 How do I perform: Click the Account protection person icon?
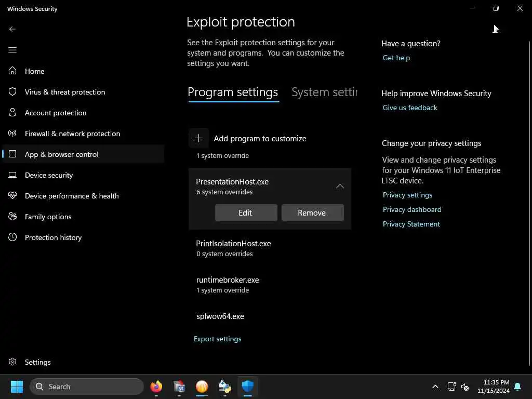pos(12,112)
